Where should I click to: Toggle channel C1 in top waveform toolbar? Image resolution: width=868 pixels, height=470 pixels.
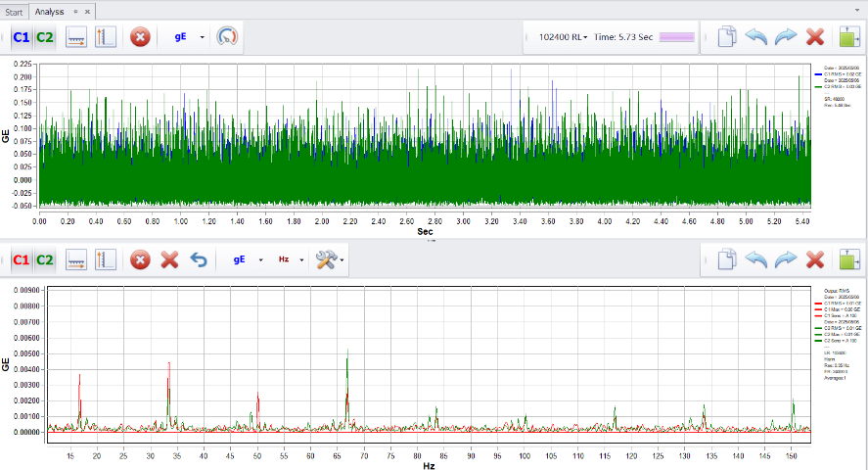click(21, 37)
